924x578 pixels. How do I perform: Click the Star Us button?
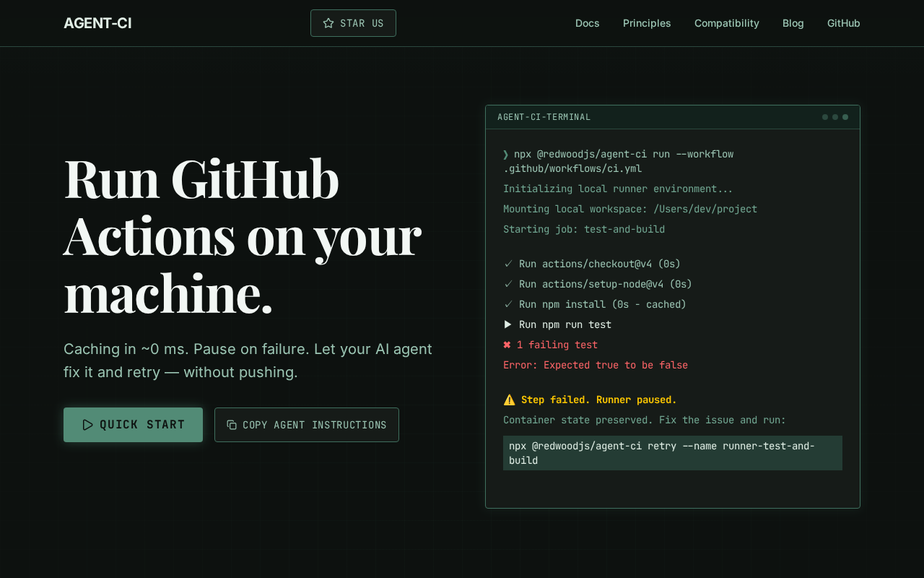coord(353,23)
